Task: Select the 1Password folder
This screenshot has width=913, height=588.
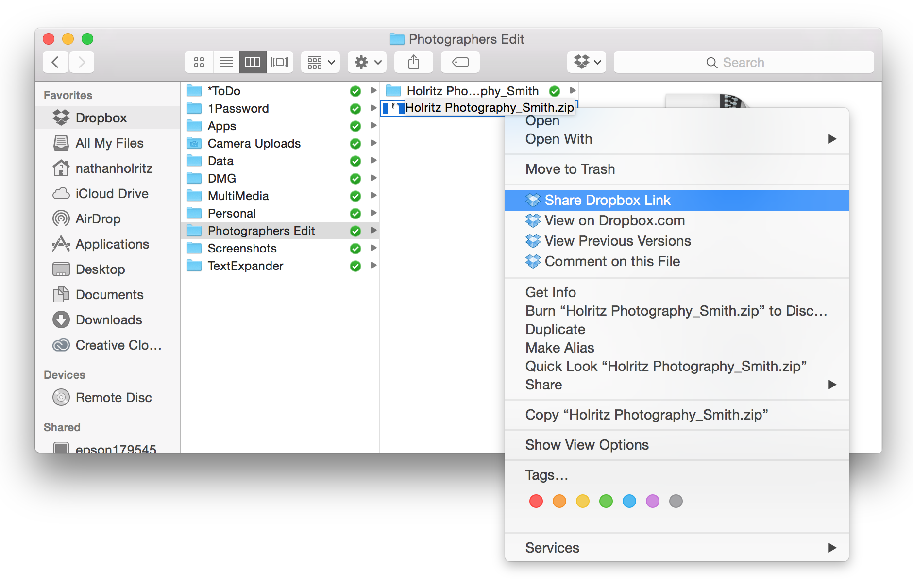Action: pos(280,108)
